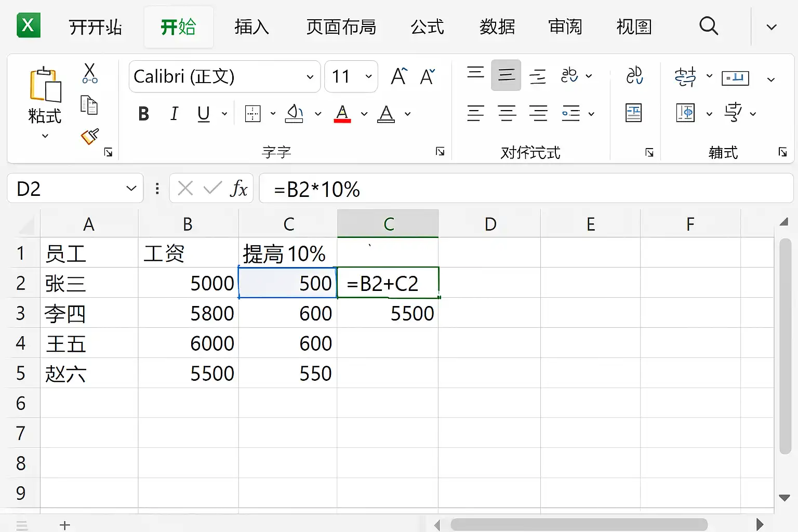
Task: Click the cancel X in formula bar
Action: click(x=185, y=189)
